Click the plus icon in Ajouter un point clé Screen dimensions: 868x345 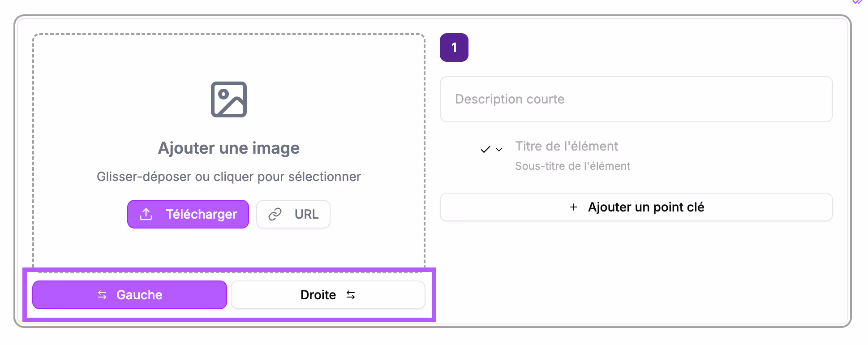[573, 207]
